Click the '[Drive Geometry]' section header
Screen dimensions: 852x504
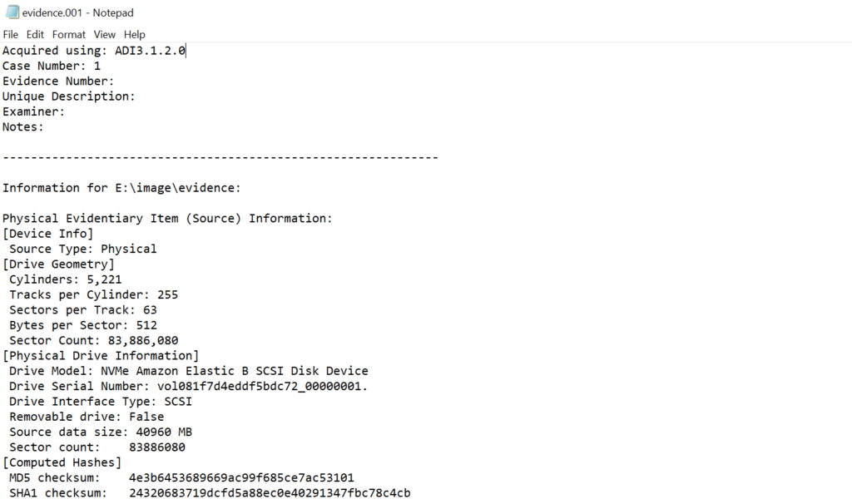pos(58,264)
